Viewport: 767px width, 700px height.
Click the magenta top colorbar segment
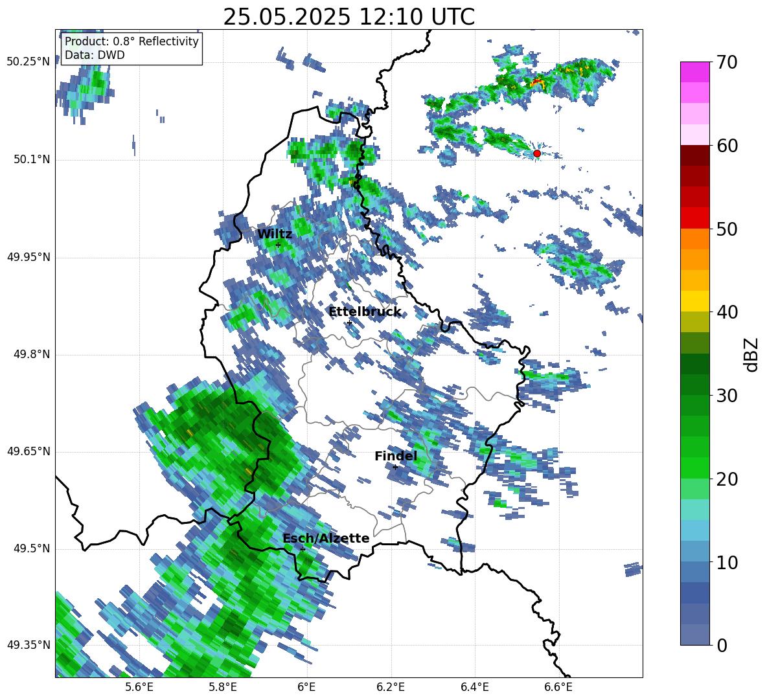[x=694, y=72]
